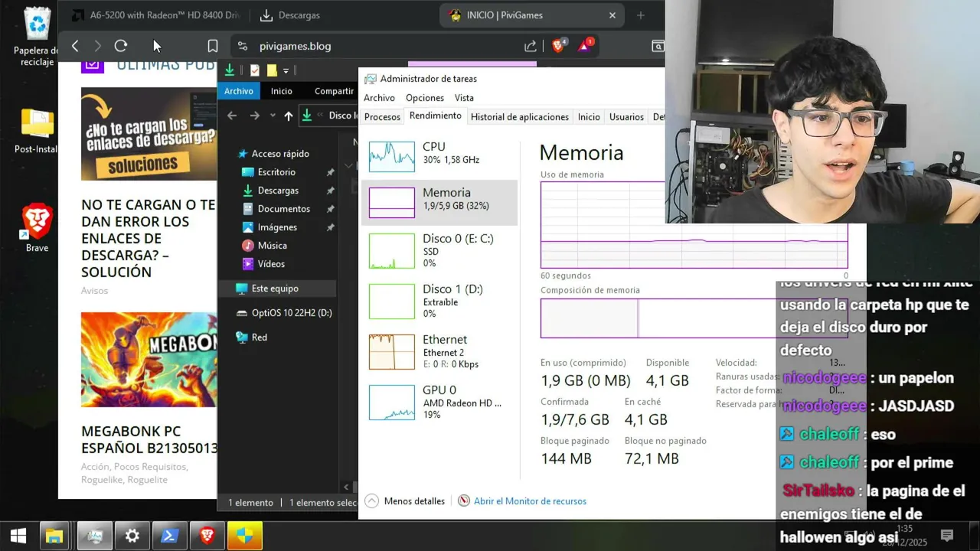980x551 pixels.
Task: Select GPU 0 performance entry
Action: 439,402
